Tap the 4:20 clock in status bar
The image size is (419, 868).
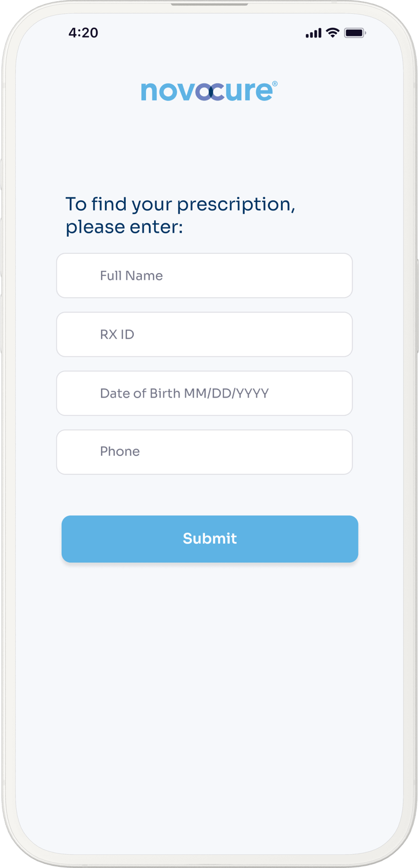click(x=83, y=33)
